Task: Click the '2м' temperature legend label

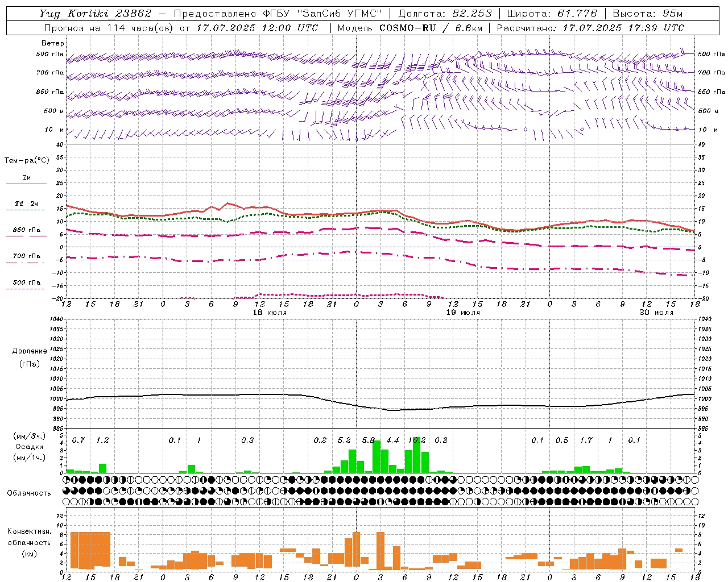Action: [x=27, y=178]
